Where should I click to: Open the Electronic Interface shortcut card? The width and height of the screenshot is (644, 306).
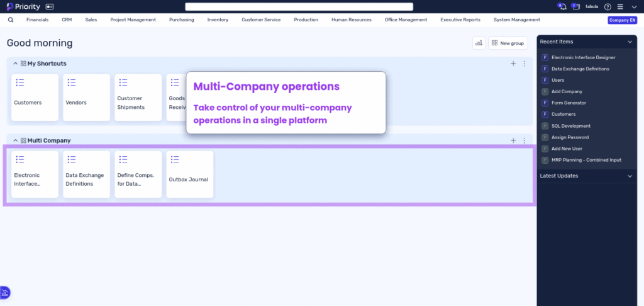[x=35, y=174]
